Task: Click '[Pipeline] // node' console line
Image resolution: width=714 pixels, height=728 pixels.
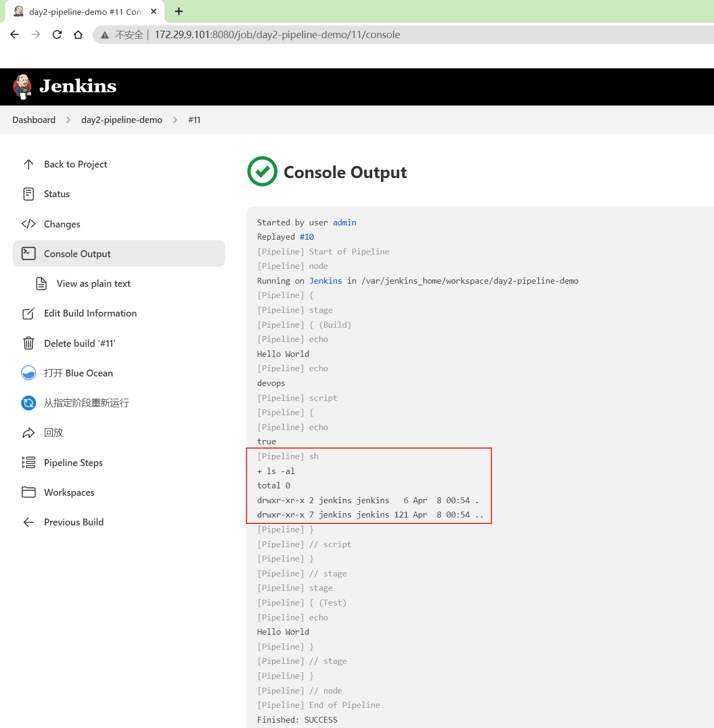Action: [x=299, y=691]
